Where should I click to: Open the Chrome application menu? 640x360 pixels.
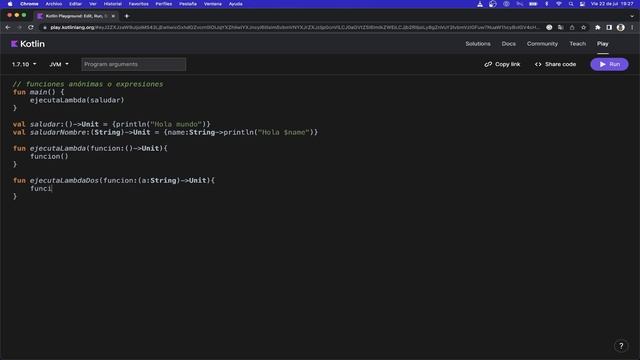click(29, 4)
